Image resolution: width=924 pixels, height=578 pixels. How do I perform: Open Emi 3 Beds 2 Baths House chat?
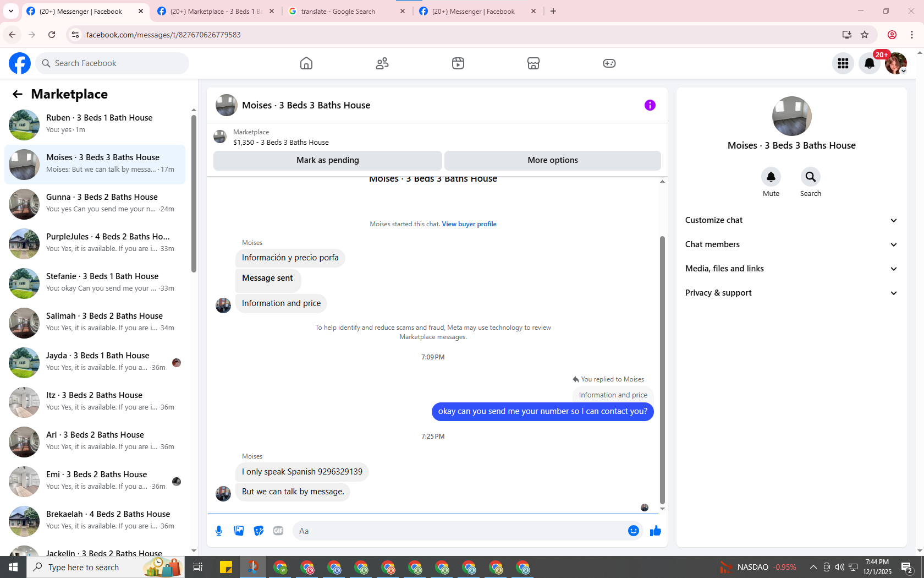tap(95, 482)
